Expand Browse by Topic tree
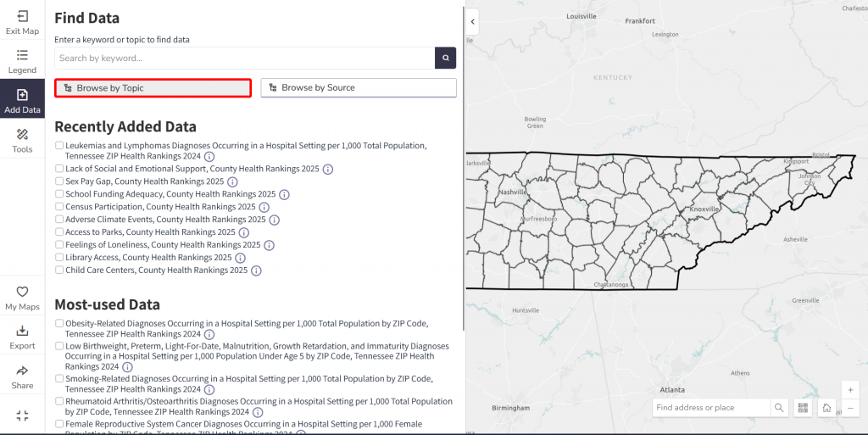Viewport: 868px width, 435px height. pos(153,88)
